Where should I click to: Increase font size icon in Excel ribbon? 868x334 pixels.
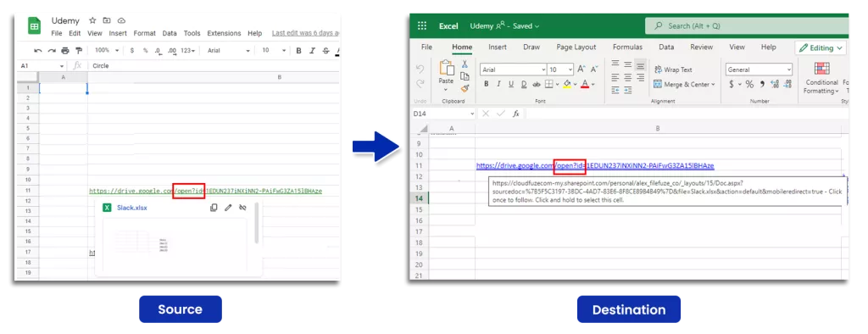(x=581, y=70)
